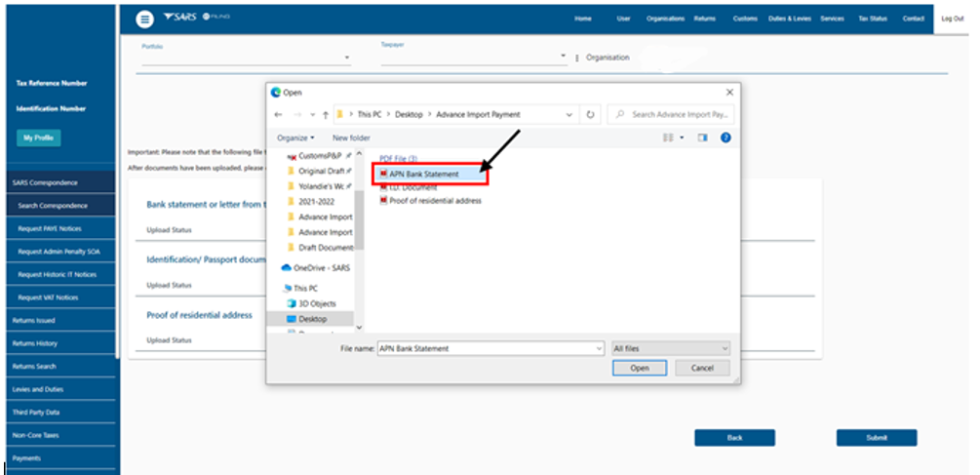Viewport: 980px width, 475px height.
Task: Open the hamburger menu beside SARS logo
Action: (x=145, y=20)
